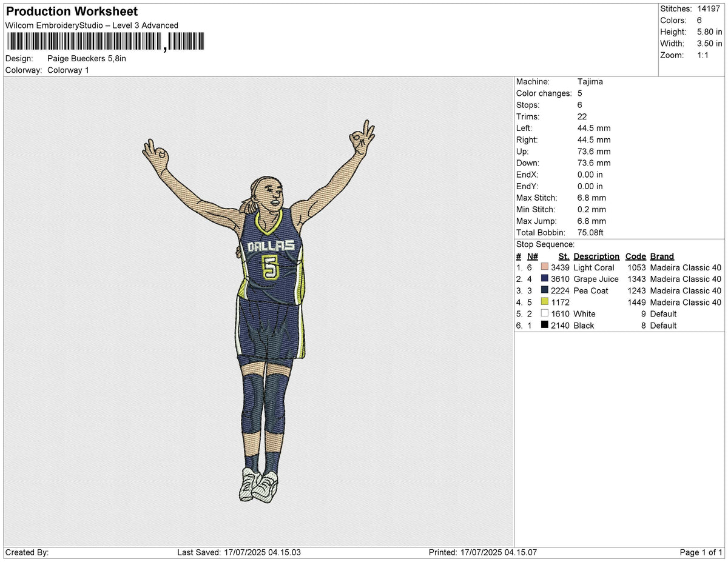Click the Light Coral color swatch
Image resolution: width=728 pixels, height=562 pixels.
coord(545,267)
